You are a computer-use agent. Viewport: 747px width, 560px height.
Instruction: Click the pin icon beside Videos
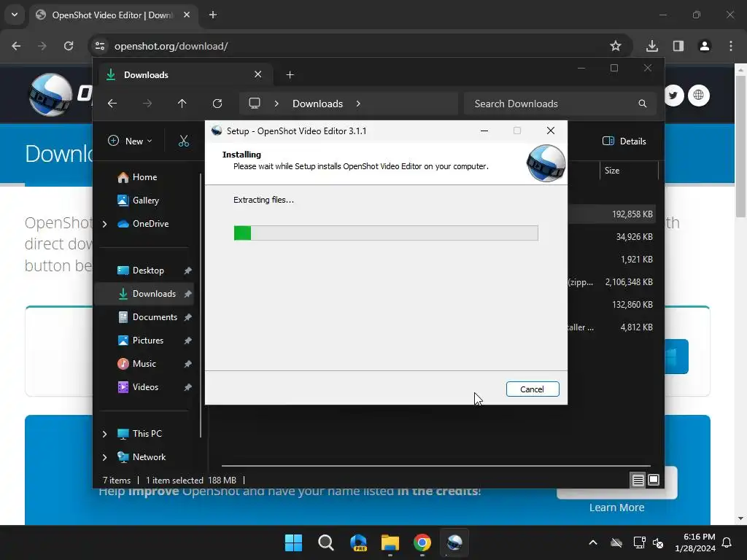[187, 387]
